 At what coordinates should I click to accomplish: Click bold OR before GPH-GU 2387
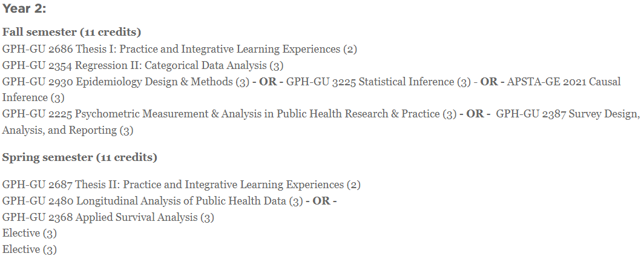[475, 114]
